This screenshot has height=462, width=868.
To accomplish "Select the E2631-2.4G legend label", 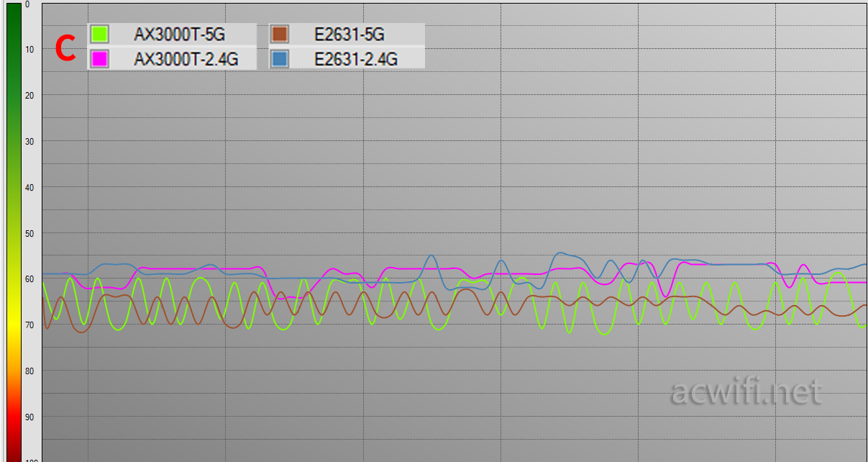I will click(356, 59).
